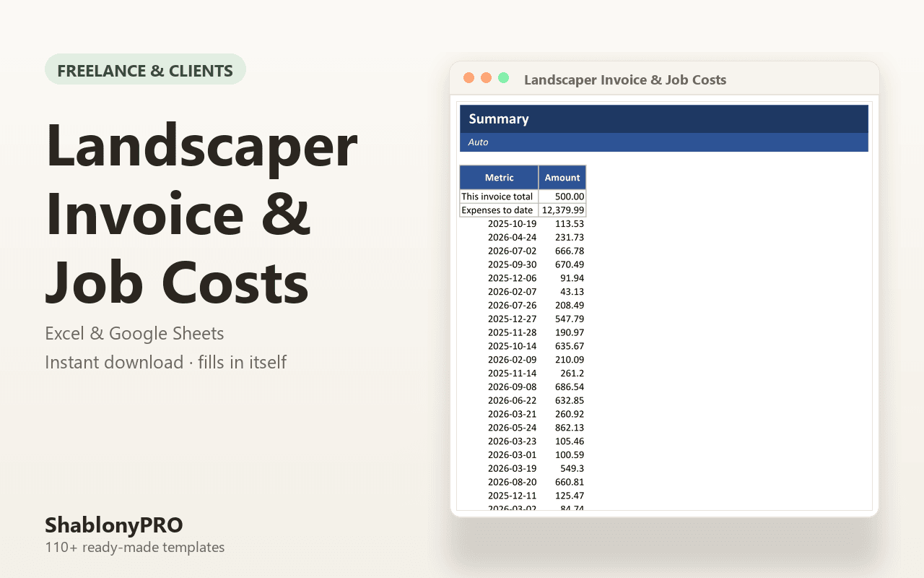Select the amount 666.78
The image size is (924, 578).
(569, 251)
